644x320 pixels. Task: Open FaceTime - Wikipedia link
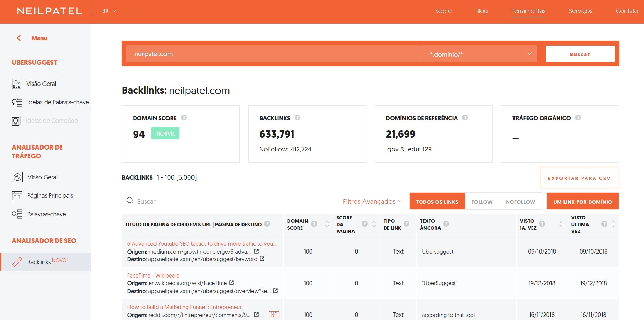tap(153, 276)
